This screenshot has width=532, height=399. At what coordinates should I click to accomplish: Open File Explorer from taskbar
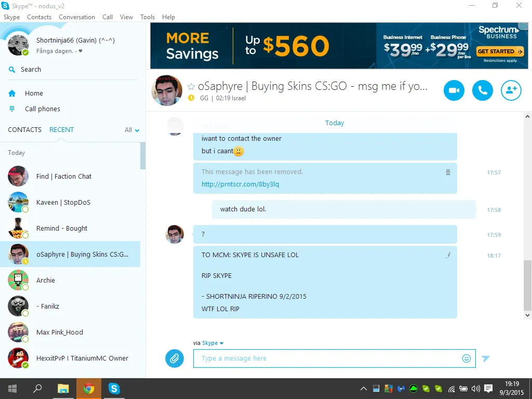[63, 389]
